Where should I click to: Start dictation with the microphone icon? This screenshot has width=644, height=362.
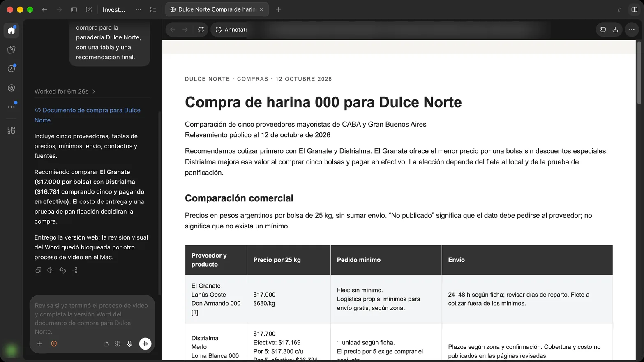[x=129, y=344]
